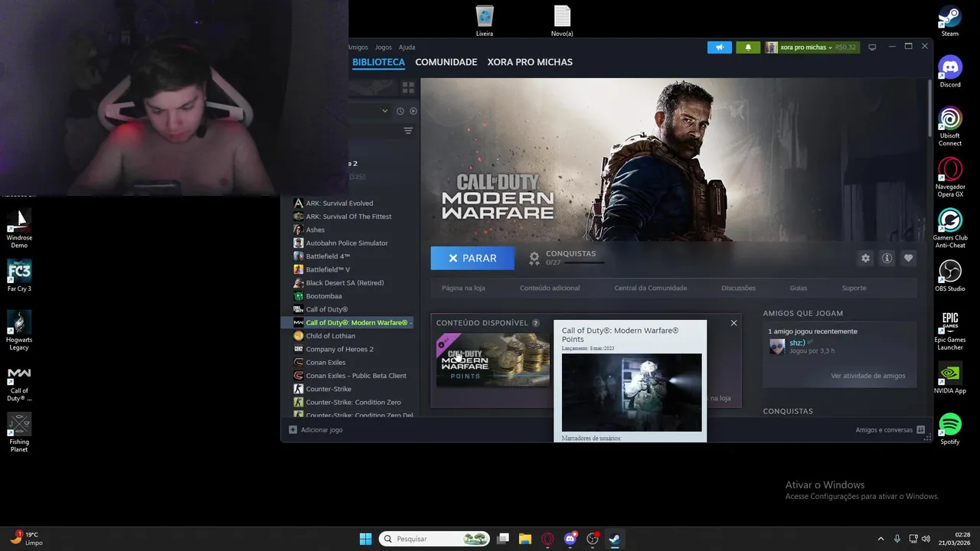Open Steam shortcut on the desktop
Viewport: 980px width, 551px height.
(x=949, y=21)
